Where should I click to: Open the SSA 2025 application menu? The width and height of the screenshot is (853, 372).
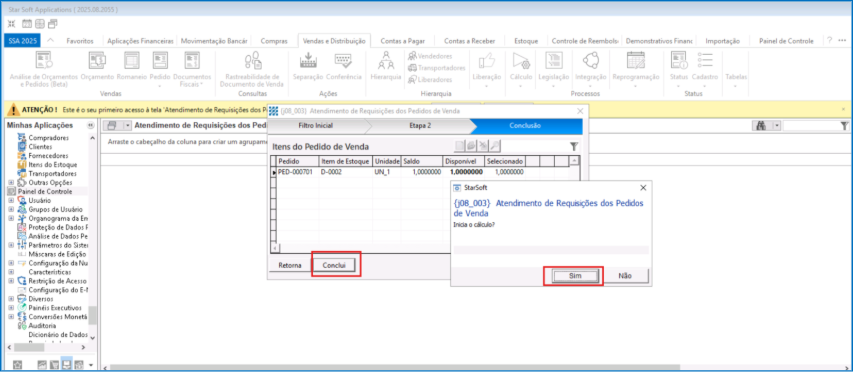[22, 41]
